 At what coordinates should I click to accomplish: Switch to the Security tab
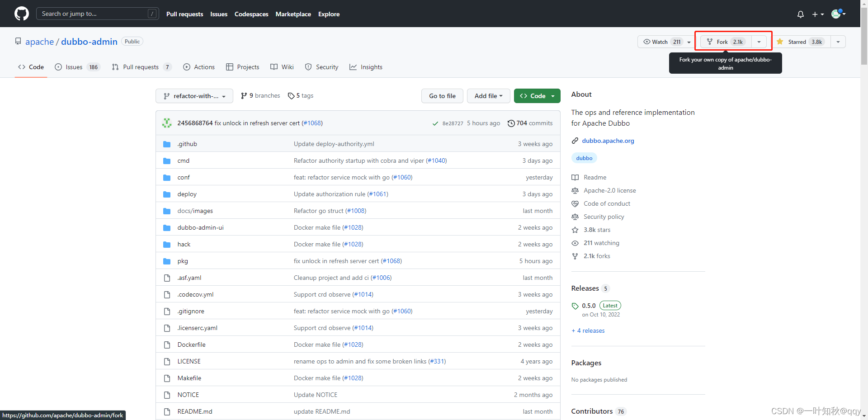pyautogui.click(x=321, y=67)
